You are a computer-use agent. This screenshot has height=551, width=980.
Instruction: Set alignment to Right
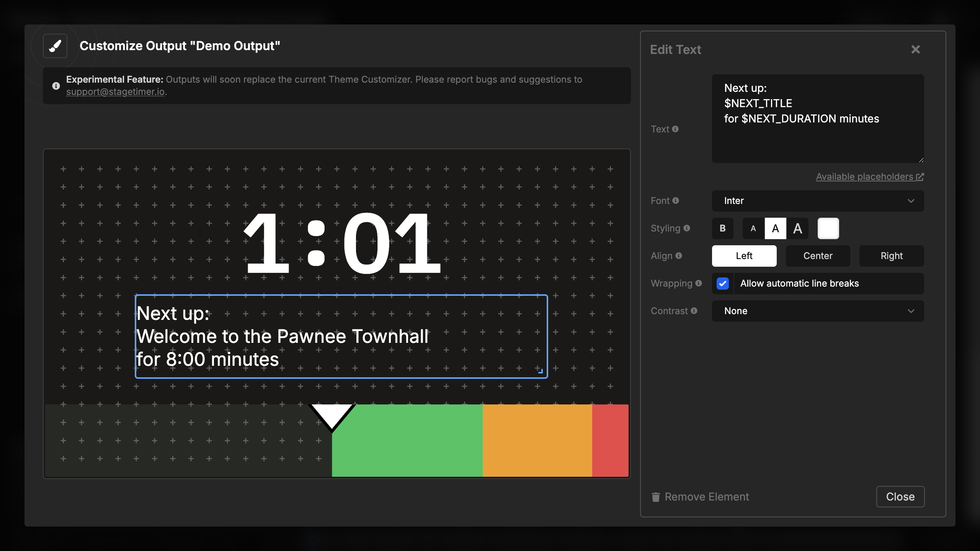[891, 256]
